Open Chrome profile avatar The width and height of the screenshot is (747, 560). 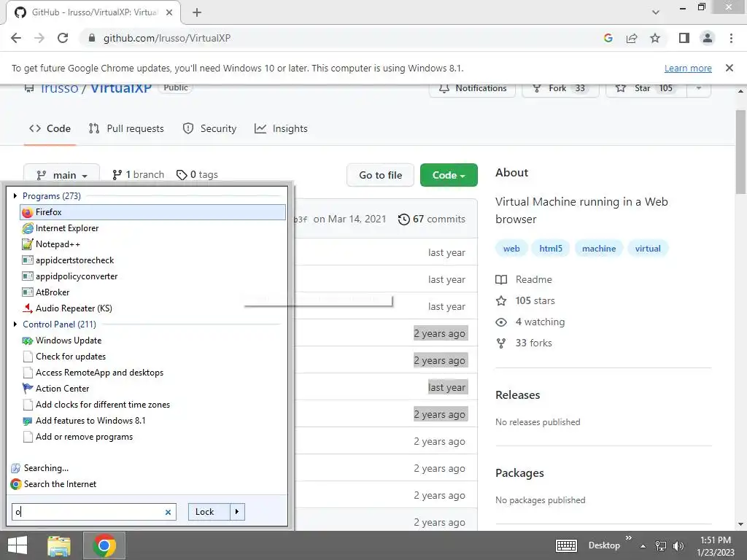(x=708, y=38)
